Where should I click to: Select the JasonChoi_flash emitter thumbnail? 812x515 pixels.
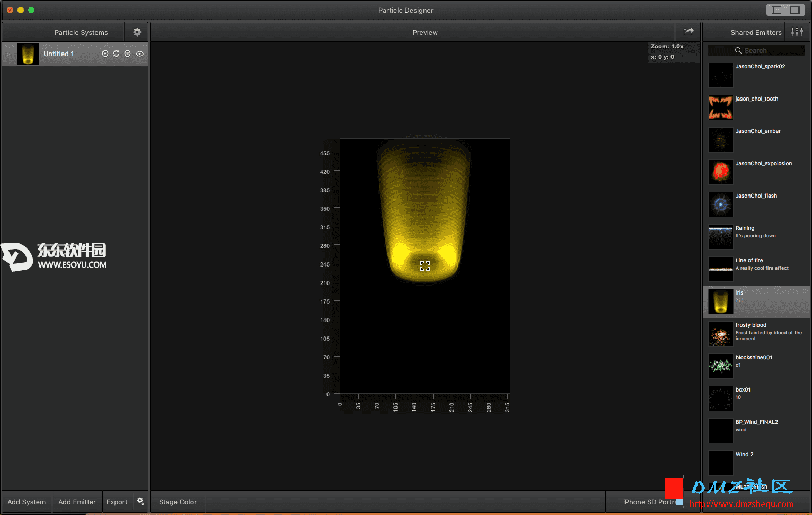coord(721,205)
